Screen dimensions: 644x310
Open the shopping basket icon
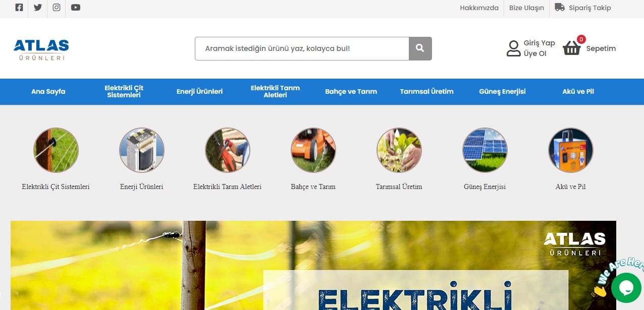coord(572,48)
